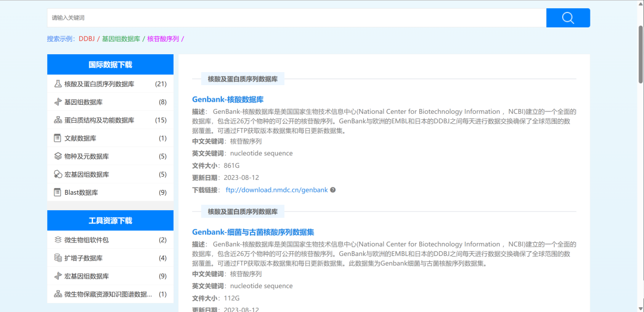644x312 pixels.
Task: Click the vertical page scrollbar thumb
Action: coord(640,54)
